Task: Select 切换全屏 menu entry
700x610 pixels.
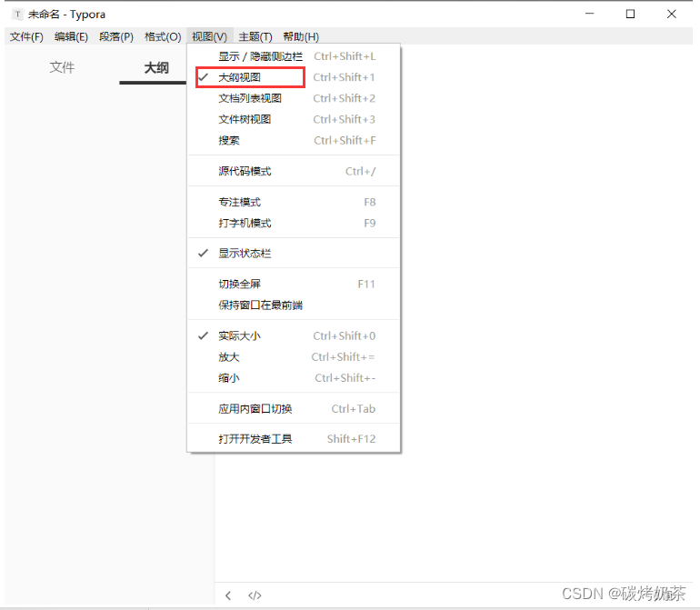Action: pos(294,284)
